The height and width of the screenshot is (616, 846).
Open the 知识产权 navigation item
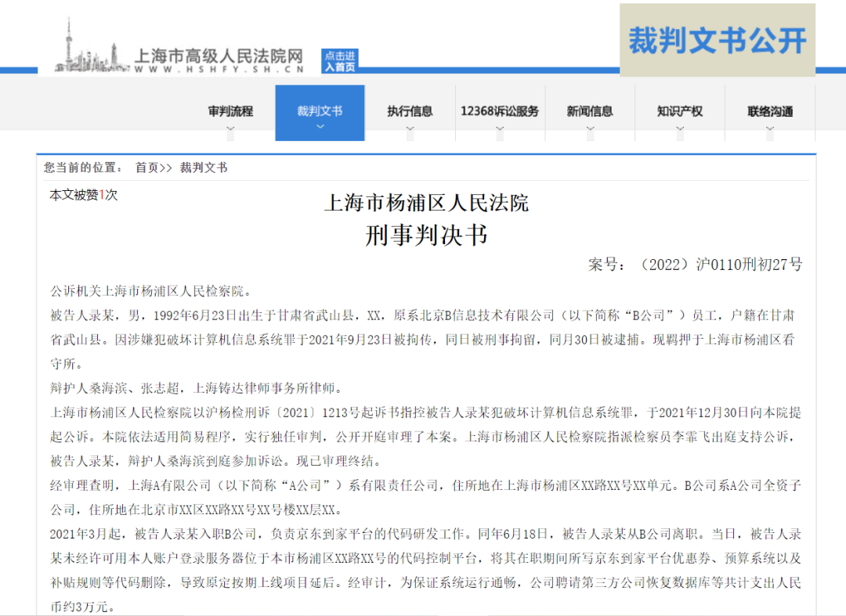[680, 111]
